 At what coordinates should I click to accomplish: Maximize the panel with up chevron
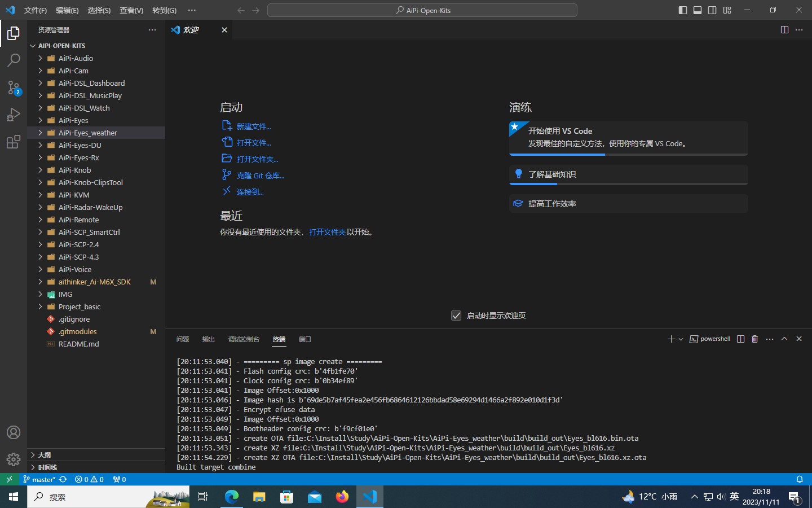pos(784,339)
